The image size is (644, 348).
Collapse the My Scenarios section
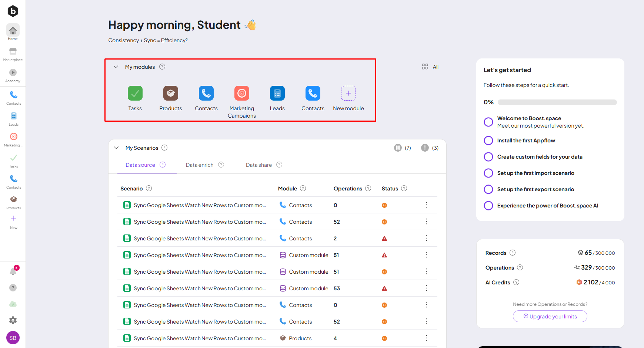[x=116, y=148]
